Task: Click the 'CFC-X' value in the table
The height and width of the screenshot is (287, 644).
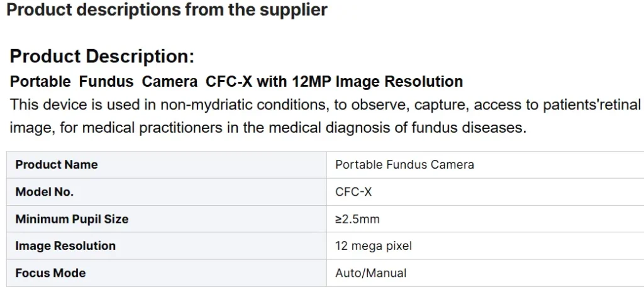Action: point(353,192)
